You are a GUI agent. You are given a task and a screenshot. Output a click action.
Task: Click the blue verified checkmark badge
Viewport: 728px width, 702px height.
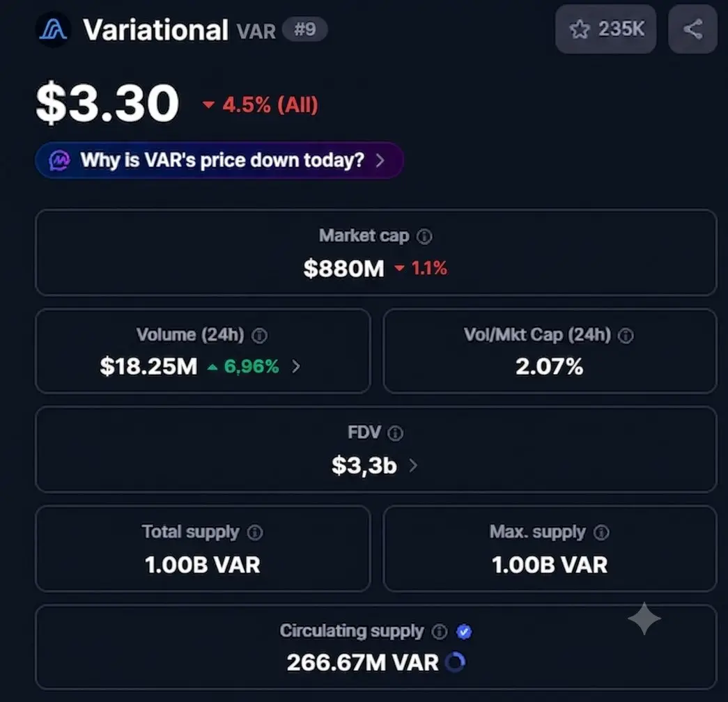click(464, 632)
